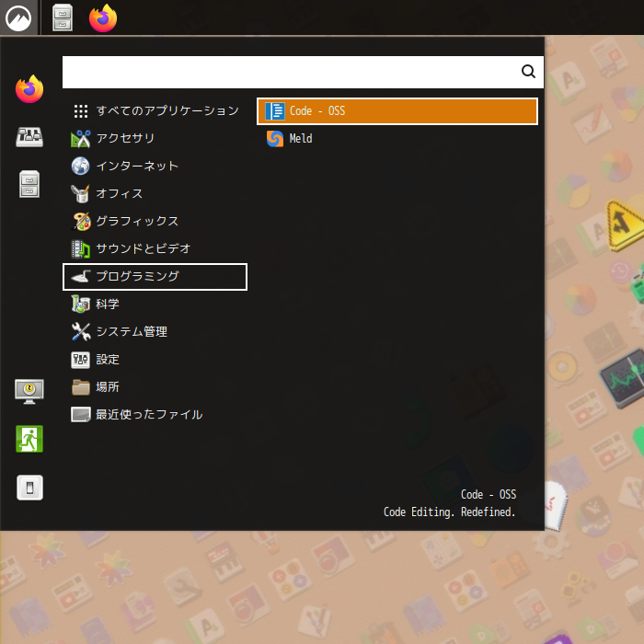The image size is (644, 644).
Task: Click the 設定 mixer category icon
Action: [x=81, y=360]
